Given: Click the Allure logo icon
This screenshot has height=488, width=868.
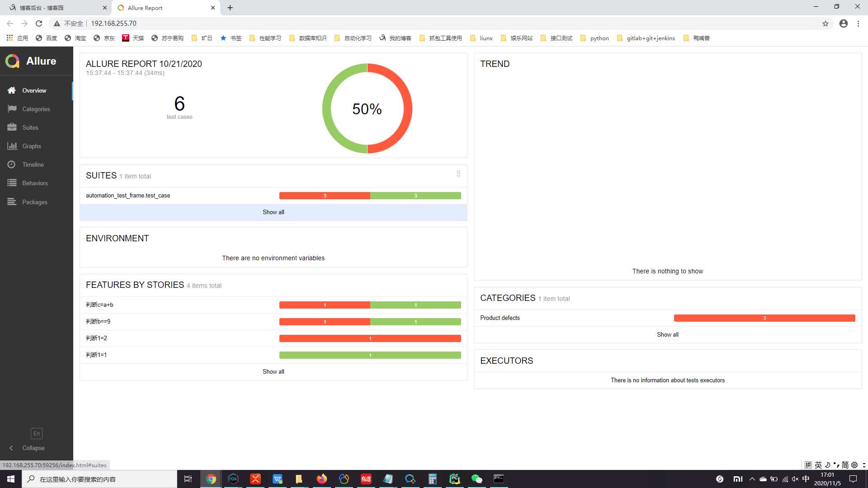Looking at the screenshot, I should coord(12,61).
